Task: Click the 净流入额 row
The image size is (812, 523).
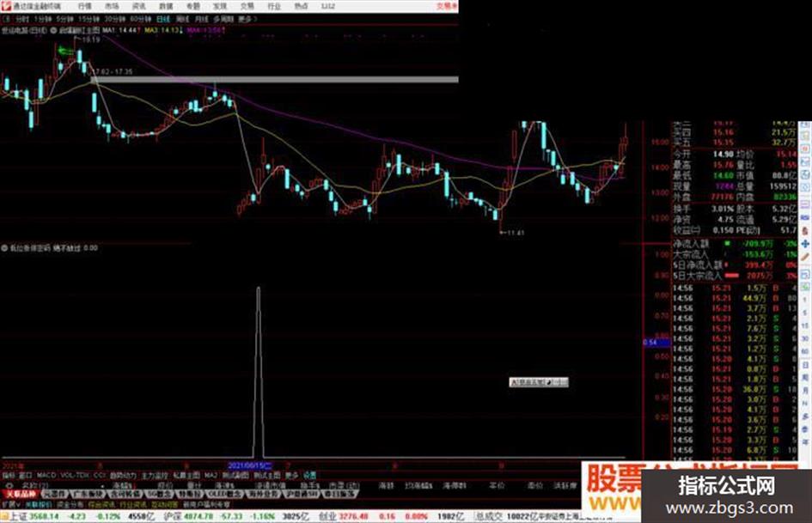Action: (736, 243)
